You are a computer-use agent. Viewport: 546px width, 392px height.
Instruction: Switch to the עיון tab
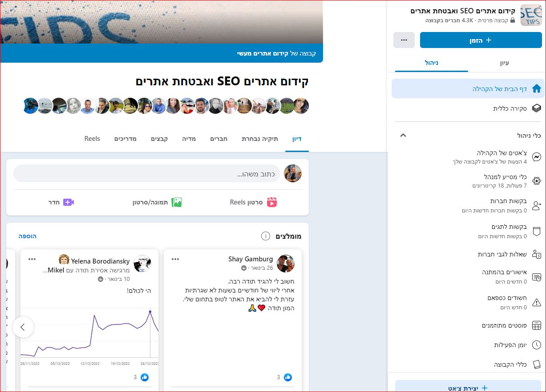pyautogui.click(x=505, y=63)
